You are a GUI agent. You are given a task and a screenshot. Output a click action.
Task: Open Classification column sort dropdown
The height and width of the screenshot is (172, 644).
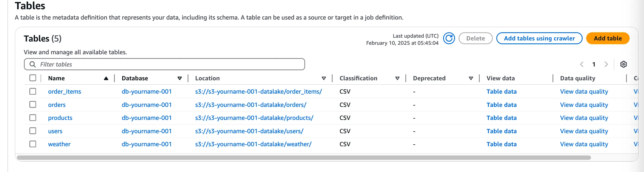[x=397, y=78]
